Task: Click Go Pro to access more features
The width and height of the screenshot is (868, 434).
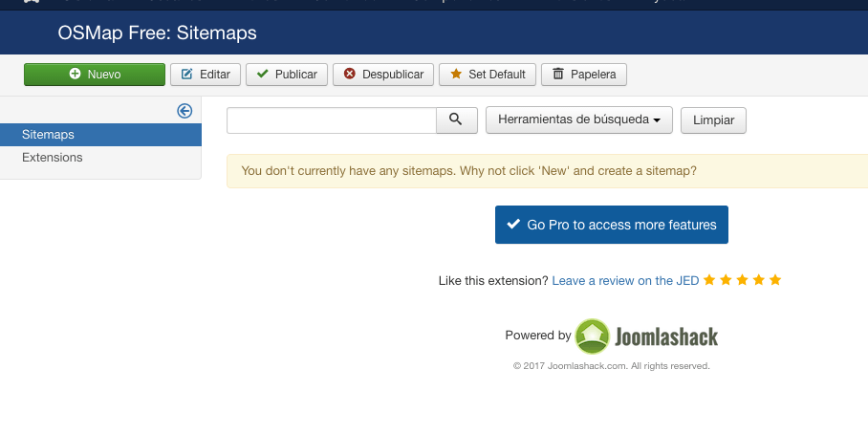Action: [x=612, y=225]
